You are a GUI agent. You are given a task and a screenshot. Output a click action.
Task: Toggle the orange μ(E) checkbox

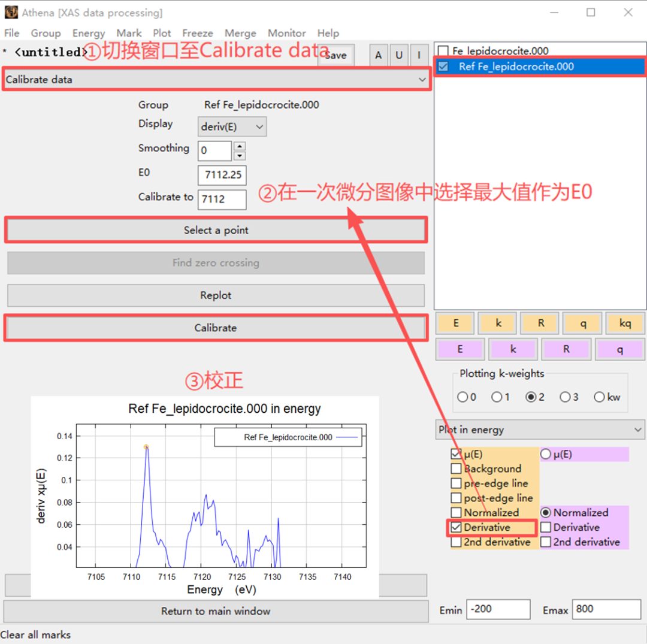pos(456,454)
